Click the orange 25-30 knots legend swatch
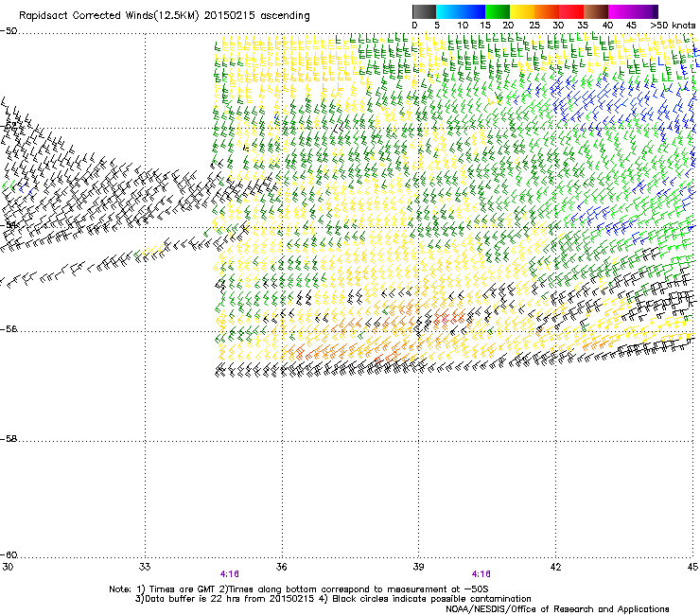This screenshot has width=700, height=615. point(547,11)
